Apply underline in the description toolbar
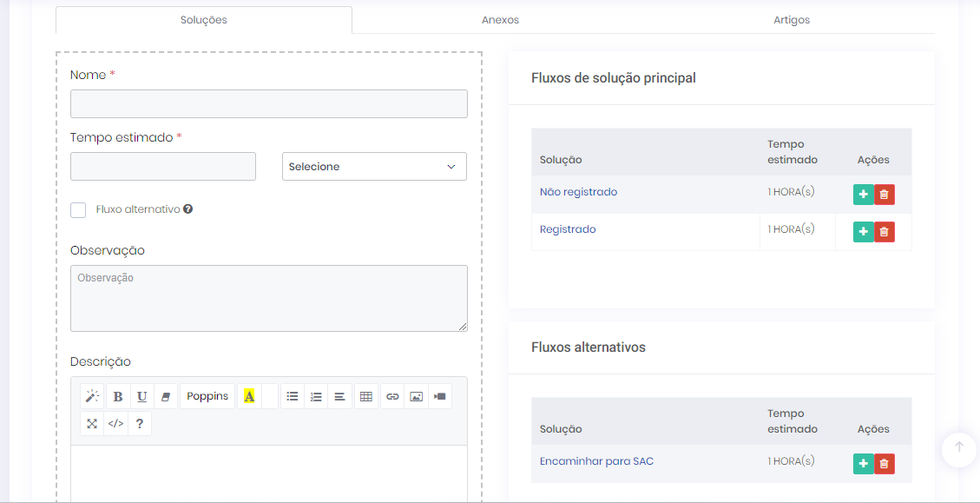Viewport: 980px width, 503px height. [x=142, y=396]
